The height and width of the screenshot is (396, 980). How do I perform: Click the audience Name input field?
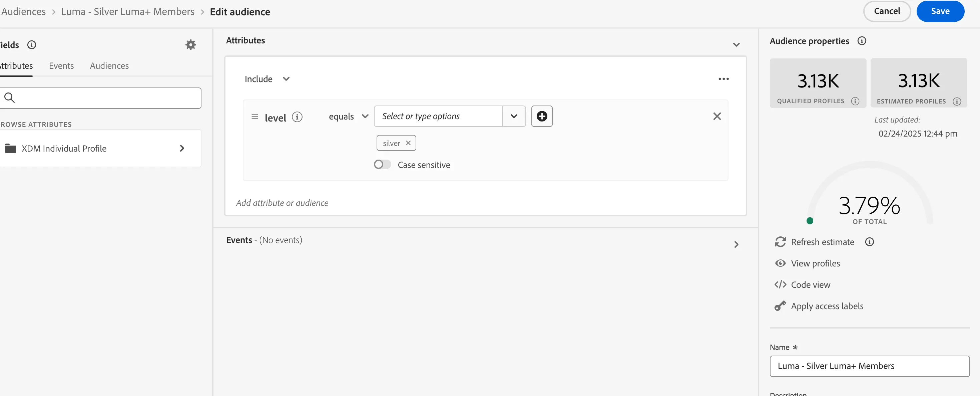(x=869, y=366)
